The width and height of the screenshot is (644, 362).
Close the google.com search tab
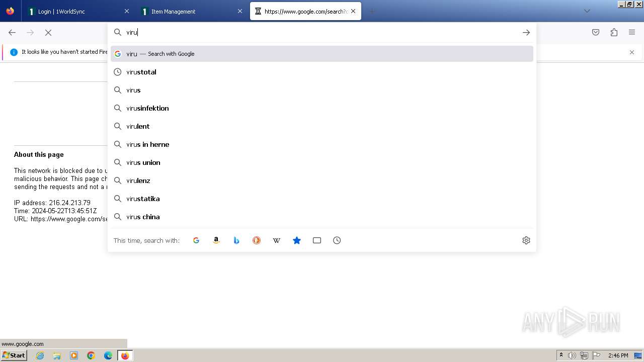coord(353,11)
